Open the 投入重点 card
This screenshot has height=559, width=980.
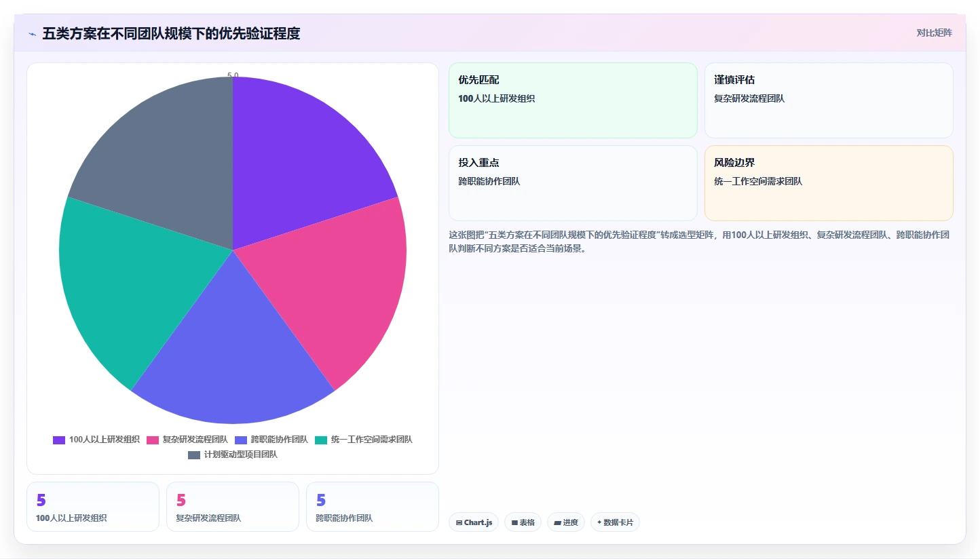point(573,183)
